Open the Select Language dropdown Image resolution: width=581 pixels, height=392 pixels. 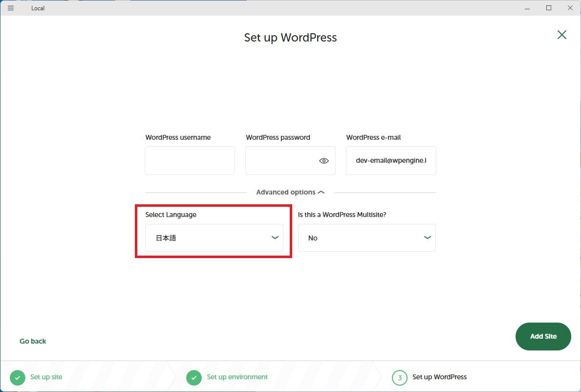pos(214,238)
